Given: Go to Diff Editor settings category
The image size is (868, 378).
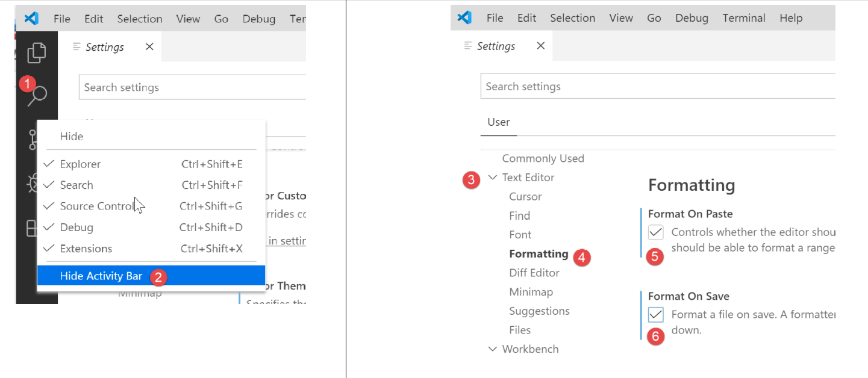Looking at the screenshot, I should point(534,273).
